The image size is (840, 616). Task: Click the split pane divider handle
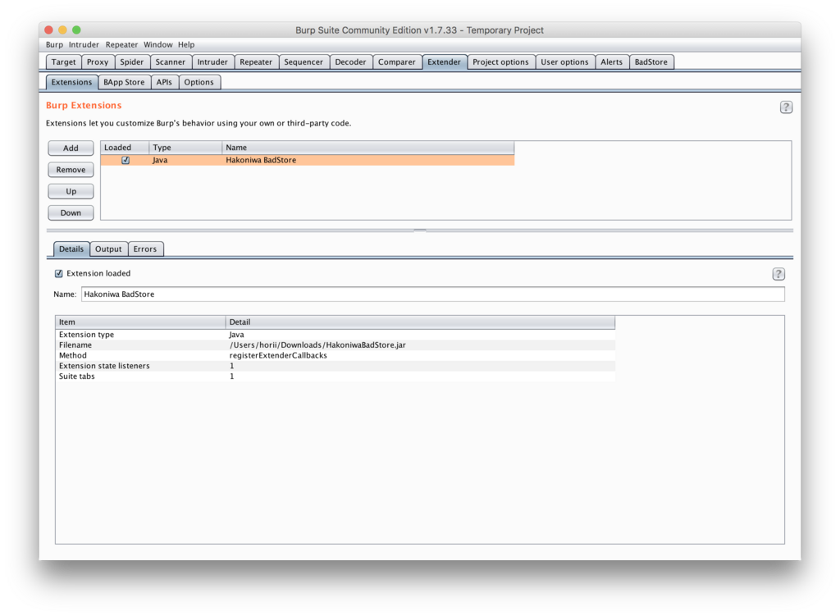420,230
